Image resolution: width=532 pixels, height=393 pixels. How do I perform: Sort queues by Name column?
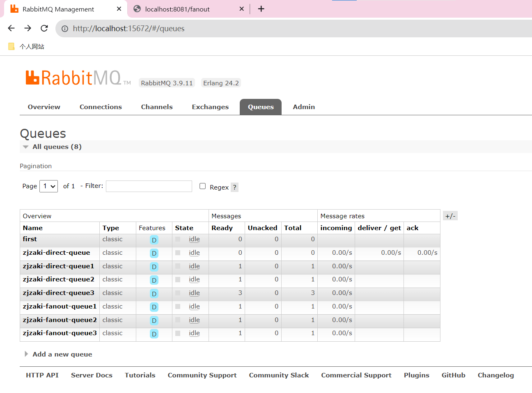33,228
